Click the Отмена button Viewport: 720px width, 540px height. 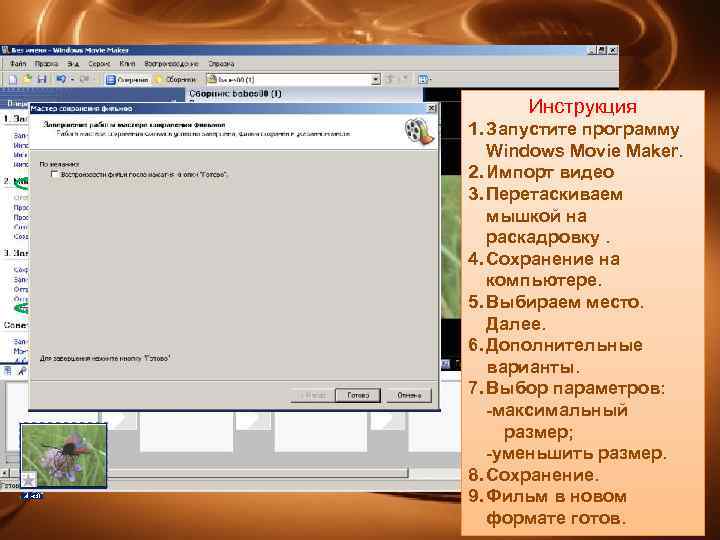coord(409,395)
